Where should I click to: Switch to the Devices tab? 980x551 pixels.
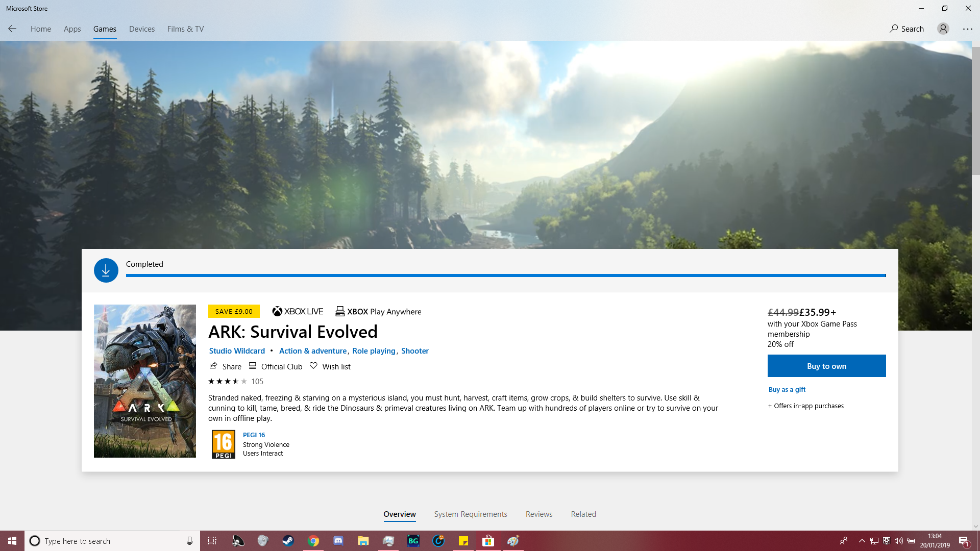coord(142,29)
